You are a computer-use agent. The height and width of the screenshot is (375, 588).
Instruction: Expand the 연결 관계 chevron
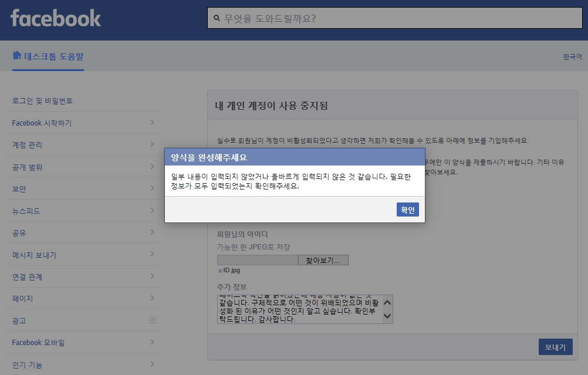(152, 276)
